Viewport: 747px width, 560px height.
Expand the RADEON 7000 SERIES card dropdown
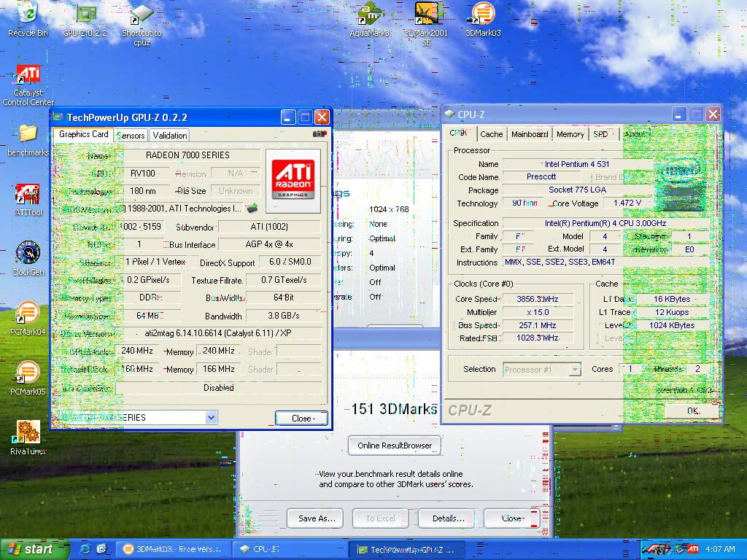(x=211, y=418)
